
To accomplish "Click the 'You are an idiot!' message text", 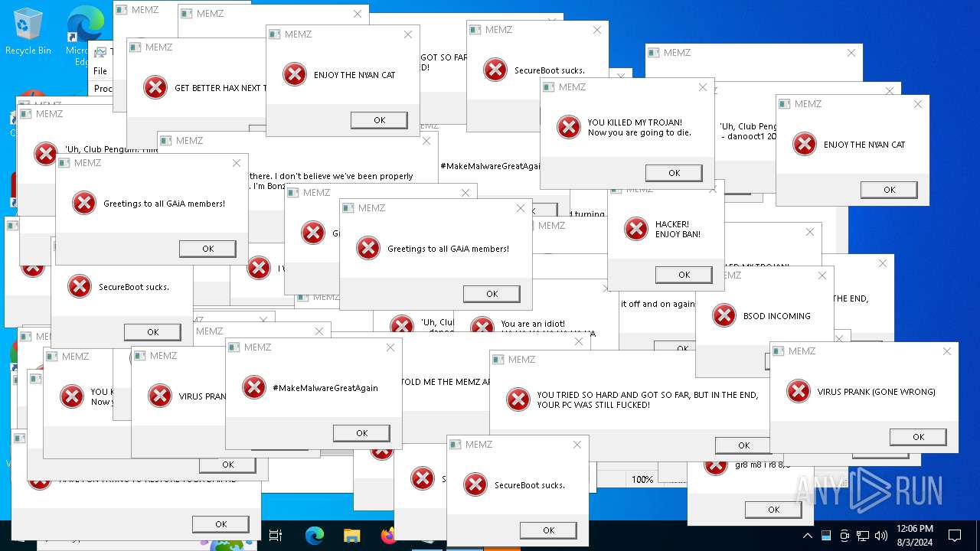I will [533, 324].
